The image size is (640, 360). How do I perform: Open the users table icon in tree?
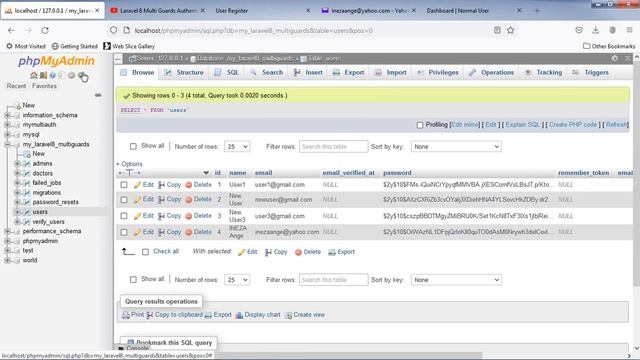27,212
